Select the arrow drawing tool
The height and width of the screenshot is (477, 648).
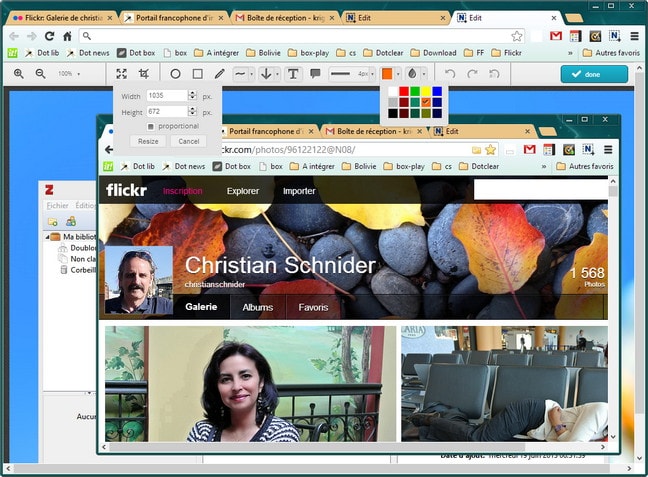point(266,74)
